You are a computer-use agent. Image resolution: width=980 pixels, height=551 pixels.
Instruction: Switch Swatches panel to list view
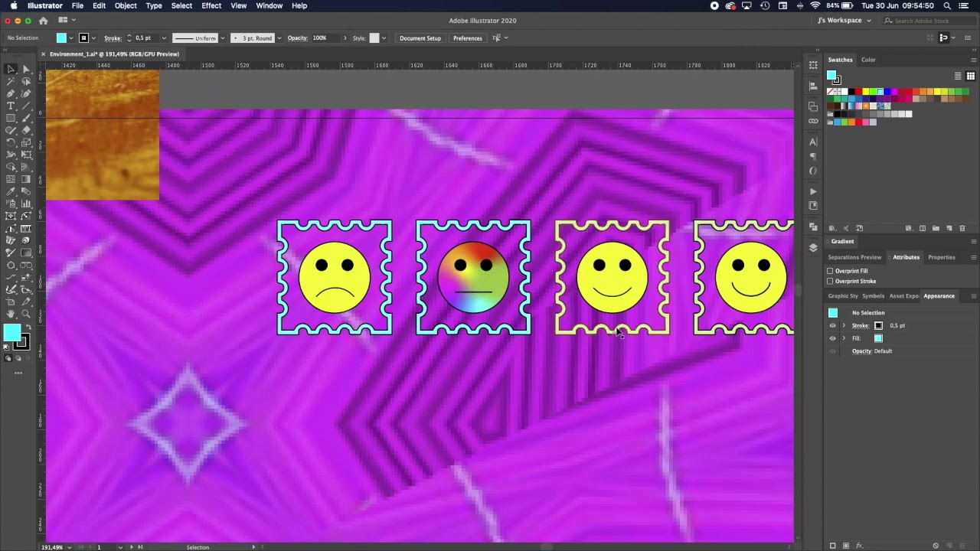point(958,76)
